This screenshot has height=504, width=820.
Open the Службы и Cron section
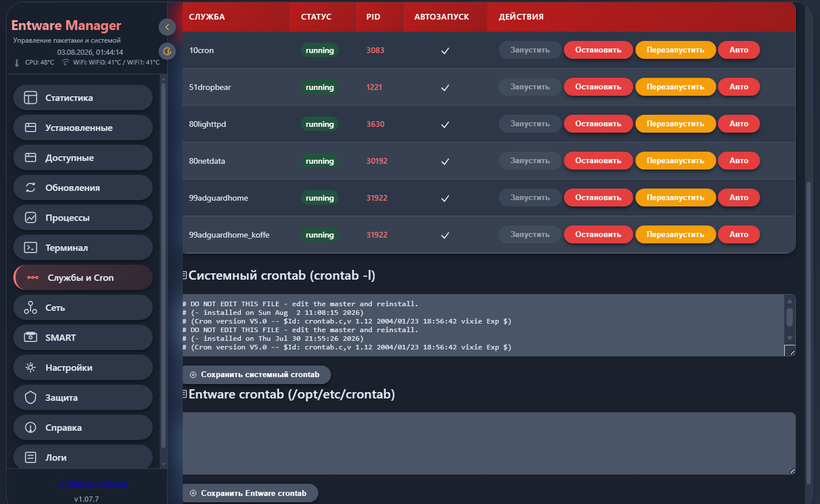83,277
